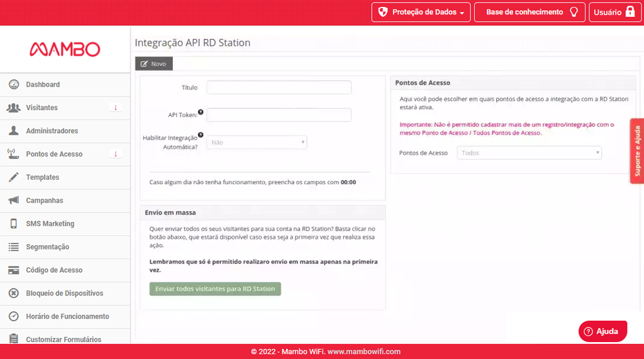Click the Pontos de Acesso router icon
The image size is (644, 359).
[14, 154]
